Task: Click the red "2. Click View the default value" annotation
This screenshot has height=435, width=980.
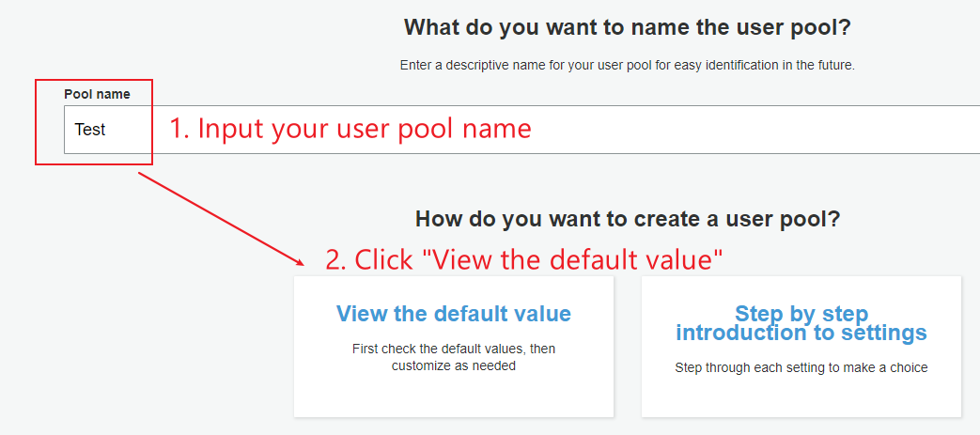Action: (x=524, y=259)
